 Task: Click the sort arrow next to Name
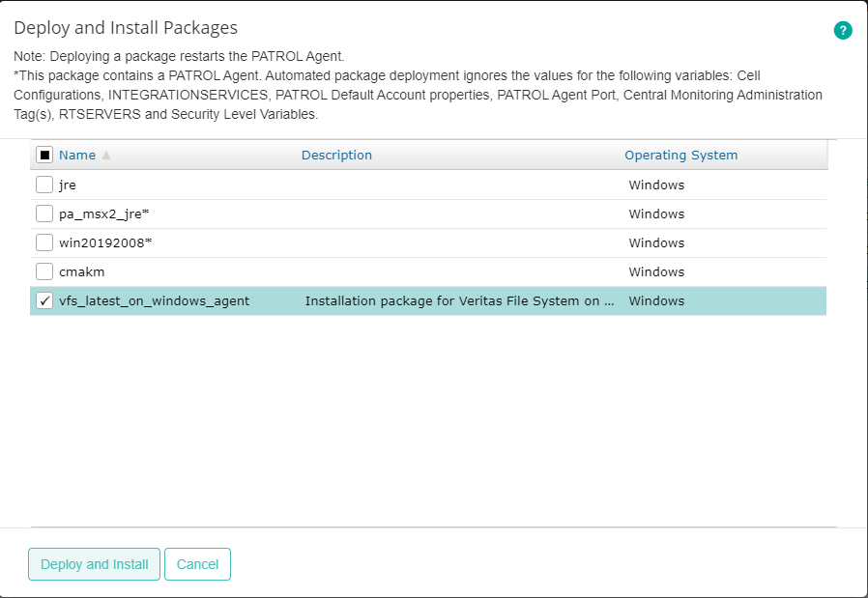[106, 154]
